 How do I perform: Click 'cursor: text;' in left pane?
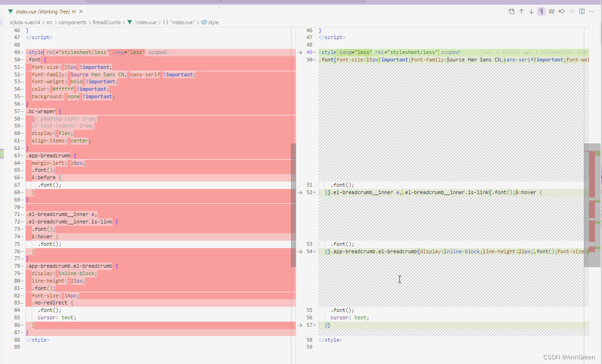57,317
